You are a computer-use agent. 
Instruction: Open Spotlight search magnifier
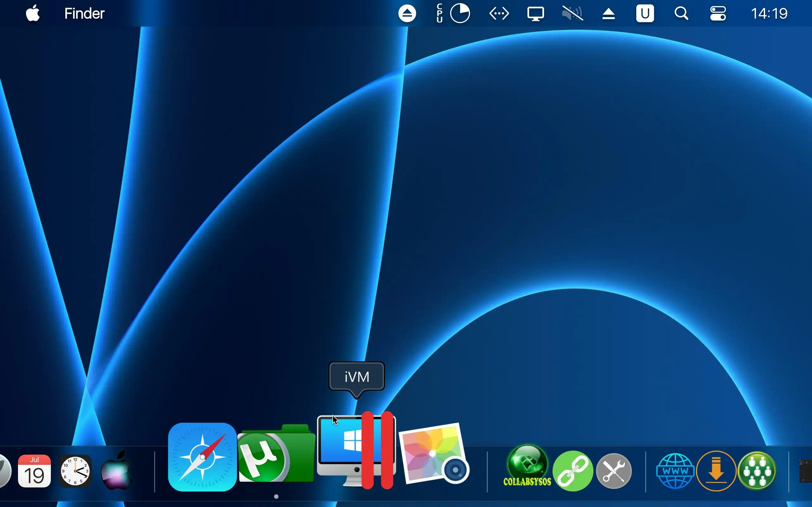[681, 14]
